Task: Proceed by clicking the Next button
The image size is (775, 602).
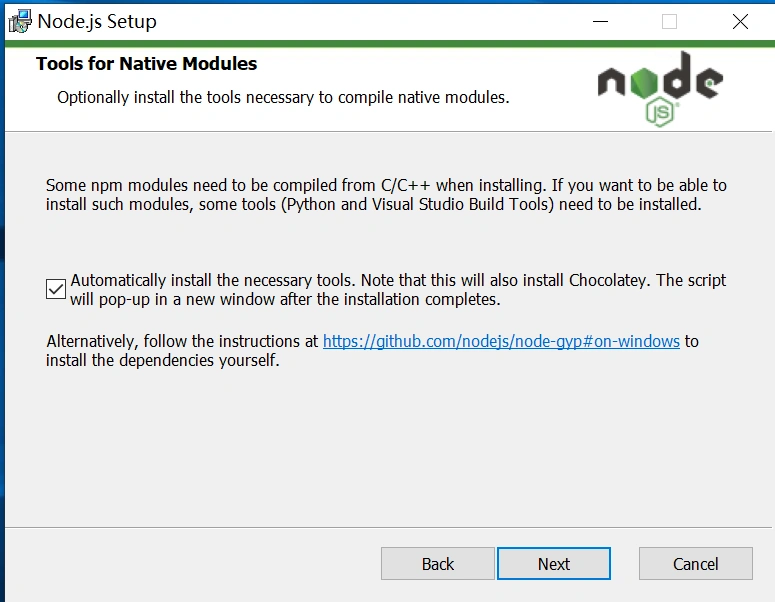Action: pyautogui.click(x=553, y=564)
